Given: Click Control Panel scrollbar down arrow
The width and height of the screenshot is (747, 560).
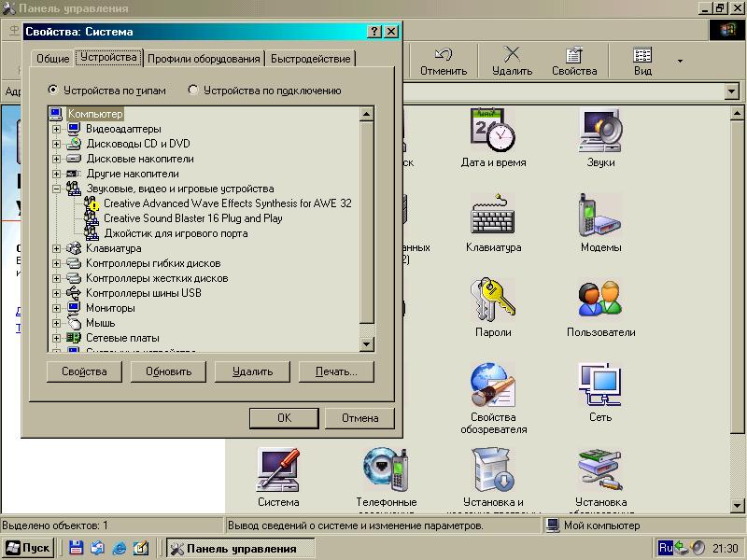Looking at the screenshot, I should [x=737, y=506].
